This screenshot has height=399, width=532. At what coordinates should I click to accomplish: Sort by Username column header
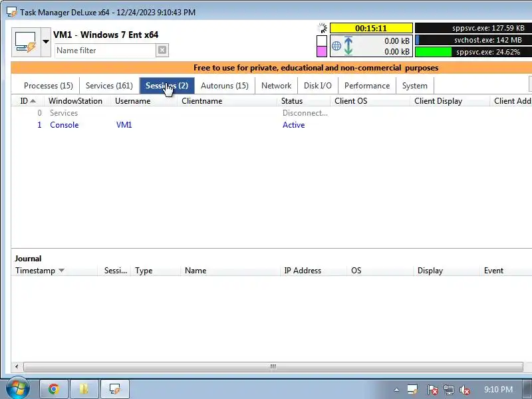click(144, 101)
